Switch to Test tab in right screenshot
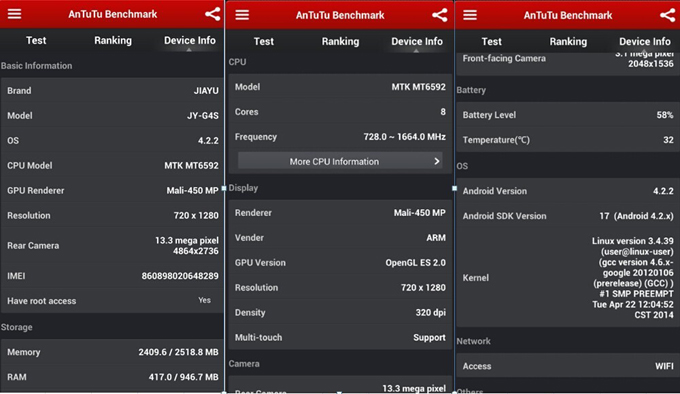 pos(491,41)
